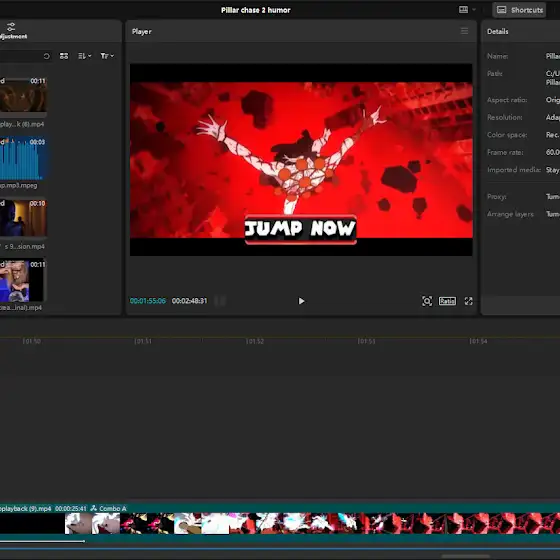Image resolution: width=560 pixels, height=560 pixels.
Task: Select the .mp3.mpeg audio waveform thumbnail
Action: point(23,159)
